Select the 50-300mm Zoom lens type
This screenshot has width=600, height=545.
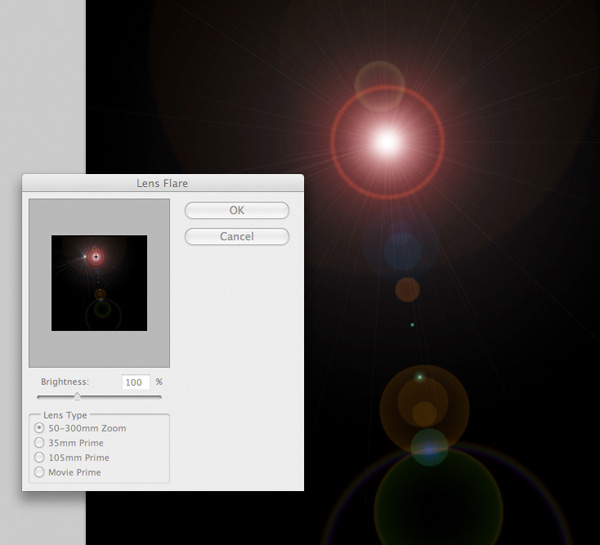[40, 428]
